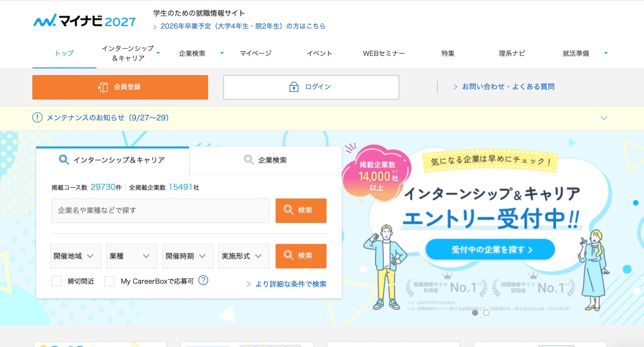
Task: Open the 業種 dropdown
Action: (x=131, y=256)
